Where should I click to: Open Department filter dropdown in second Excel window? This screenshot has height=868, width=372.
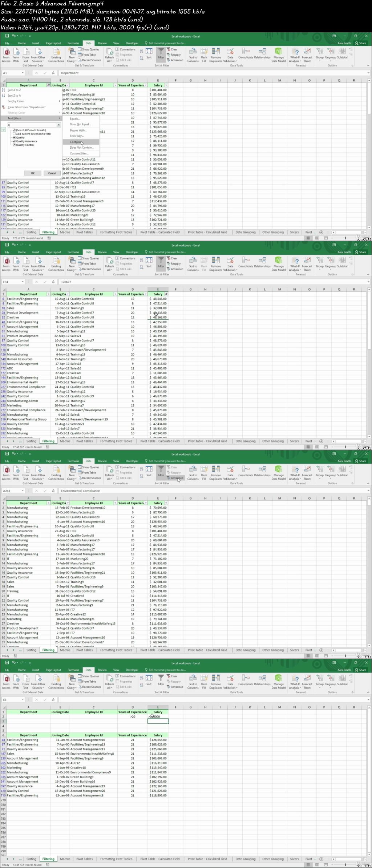pyautogui.click(x=49, y=294)
